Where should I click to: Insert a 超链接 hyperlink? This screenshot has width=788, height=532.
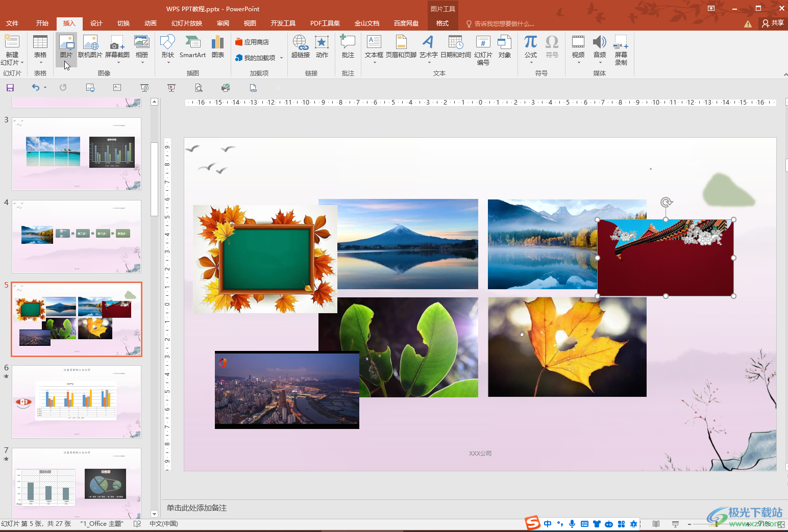click(x=301, y=47)
